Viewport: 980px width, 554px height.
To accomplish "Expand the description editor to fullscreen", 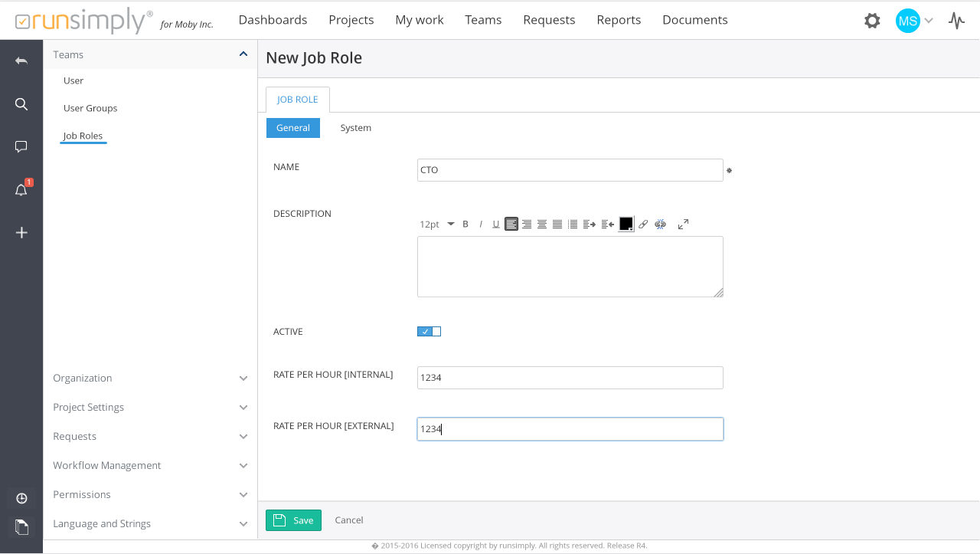I will coord(683,225).
